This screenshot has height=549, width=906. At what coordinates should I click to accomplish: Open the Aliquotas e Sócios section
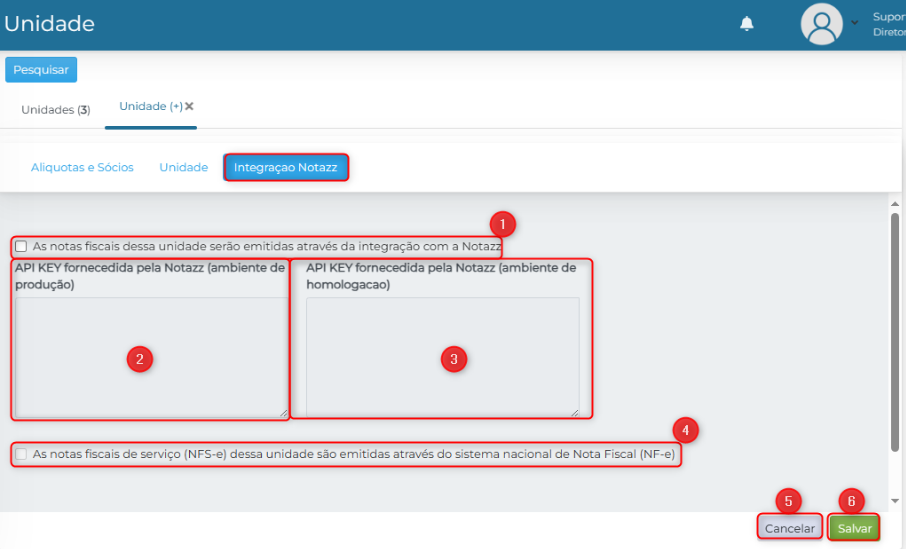(x=82, y=168)
